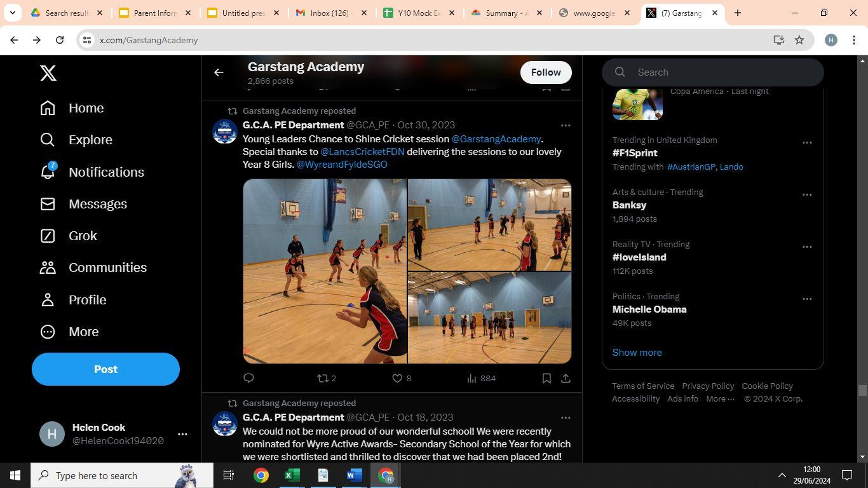Reload the current page
Screen dimensions: 868x488
pyautogui.click(x=60, y=40)
